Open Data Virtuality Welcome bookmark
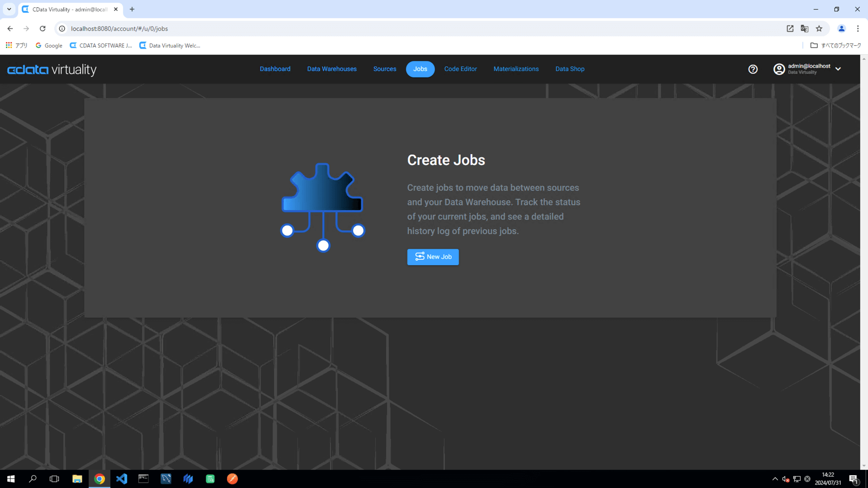The width and height of the screenshot is (868, 488). (x=170, y=46)
